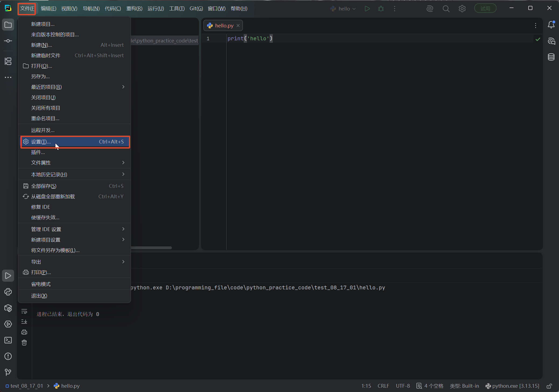Open UTF-8 encoding selector
This screenshot has height=392, width=559.
click(403, 386)
